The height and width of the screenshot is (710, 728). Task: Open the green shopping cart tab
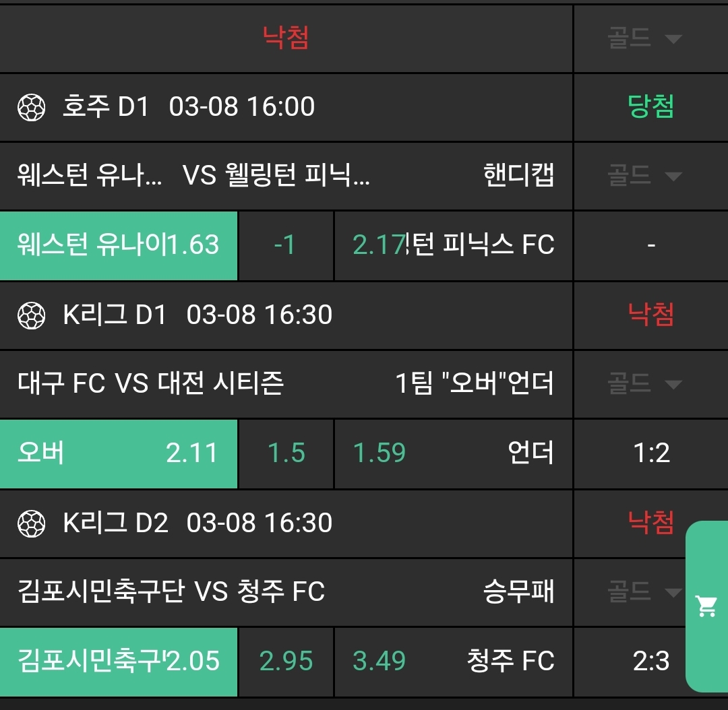click(x=706, y=606)
